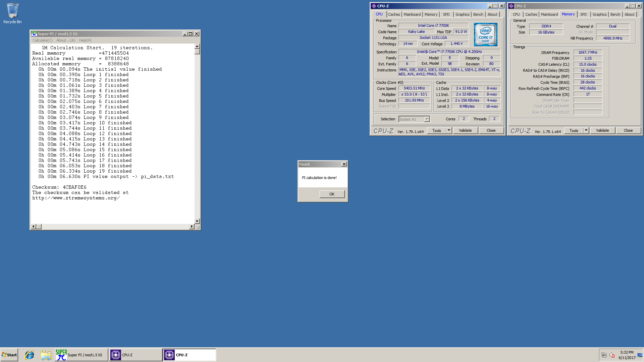Screen dimensions: 644x362
Task: Open the About...(A) menu in Super PI
Action: click(66, 40)
